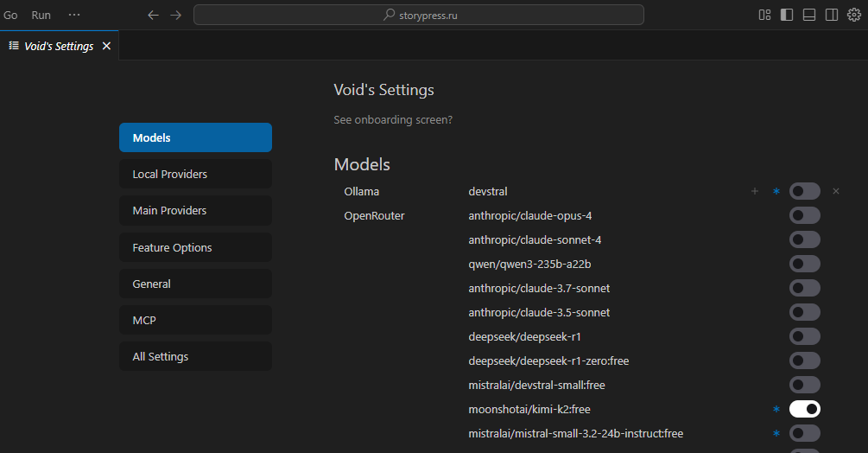Click See onboarding screen link
This screenshot has width=868, height=453.
point(393,119)
